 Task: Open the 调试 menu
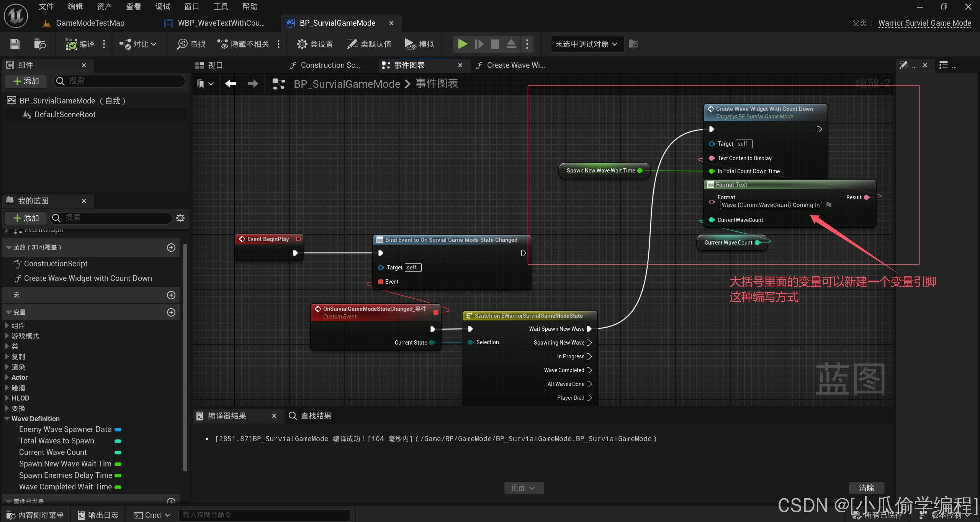point(162,7)
